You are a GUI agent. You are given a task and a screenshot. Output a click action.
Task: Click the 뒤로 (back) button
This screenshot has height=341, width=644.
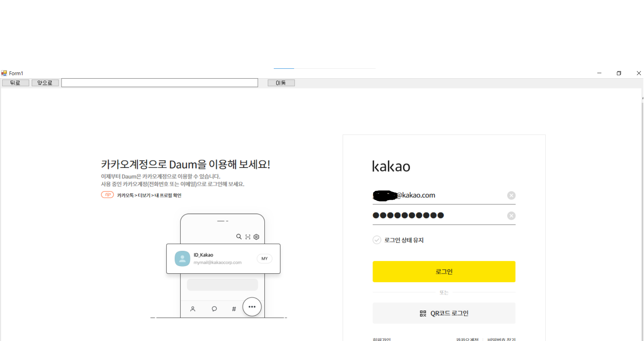[16, 83]
